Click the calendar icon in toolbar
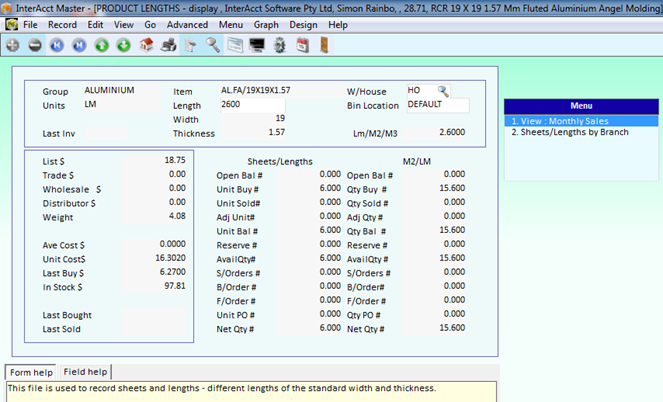 (302, 45)
